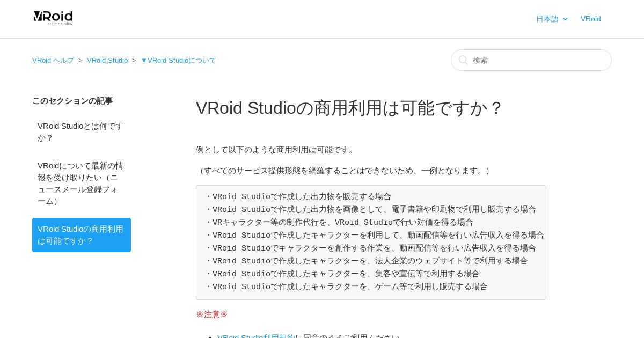
Task: Open the 日本語 language dropdown
Action: 552,19
